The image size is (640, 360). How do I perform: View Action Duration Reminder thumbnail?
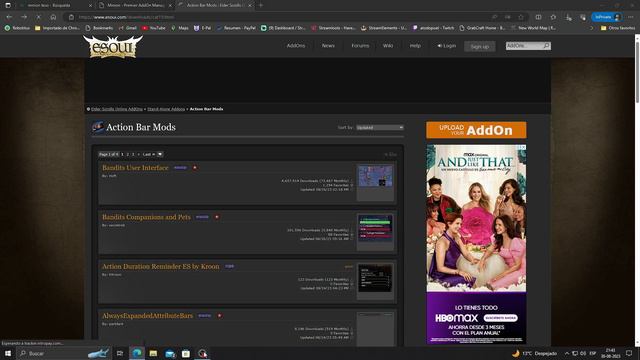click(x=376, y=278)
